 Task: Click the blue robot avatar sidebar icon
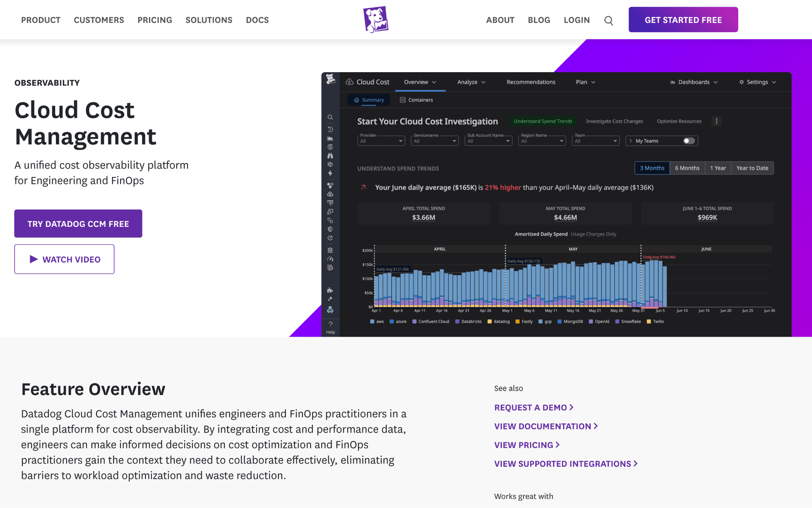(x=330, y=310)
